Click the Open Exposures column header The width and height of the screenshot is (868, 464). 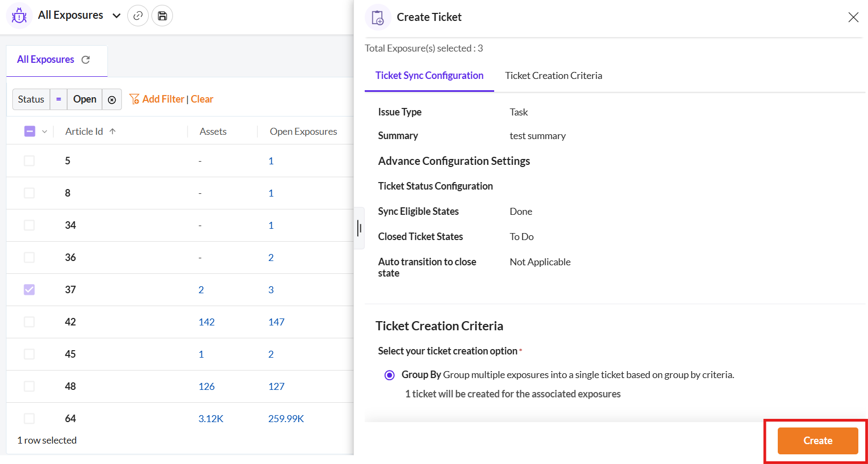point(303,132)
